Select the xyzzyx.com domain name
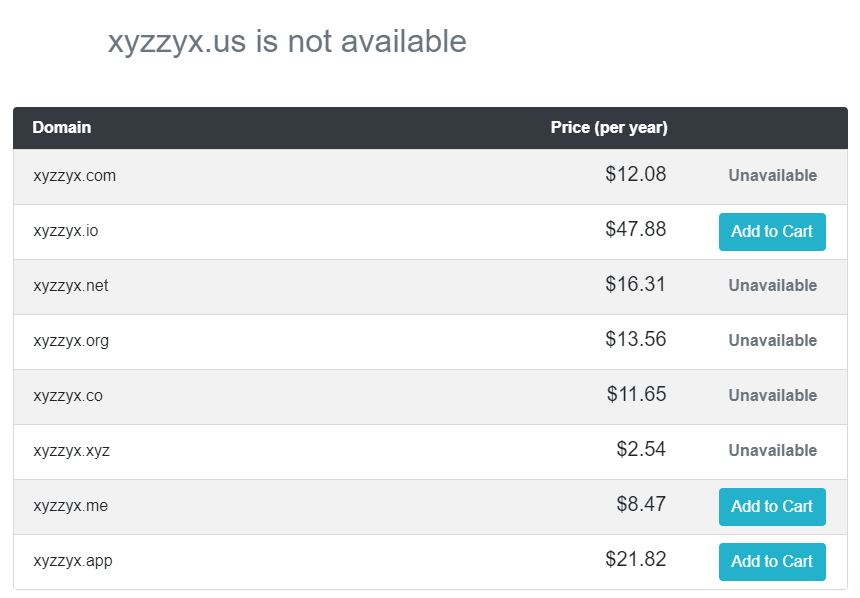Image resolution: width=860 pixels, height=598 pixels. (x=74, y=176)
